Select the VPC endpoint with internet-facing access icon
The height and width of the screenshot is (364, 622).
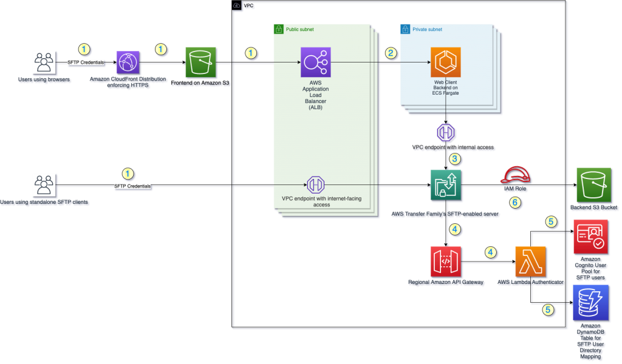[316, 185]
